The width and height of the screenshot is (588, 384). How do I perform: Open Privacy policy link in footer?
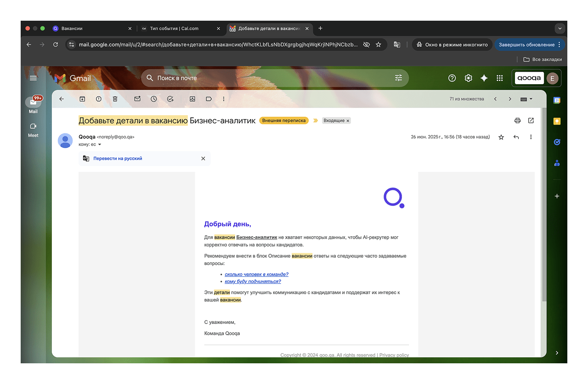click(394, 355)
